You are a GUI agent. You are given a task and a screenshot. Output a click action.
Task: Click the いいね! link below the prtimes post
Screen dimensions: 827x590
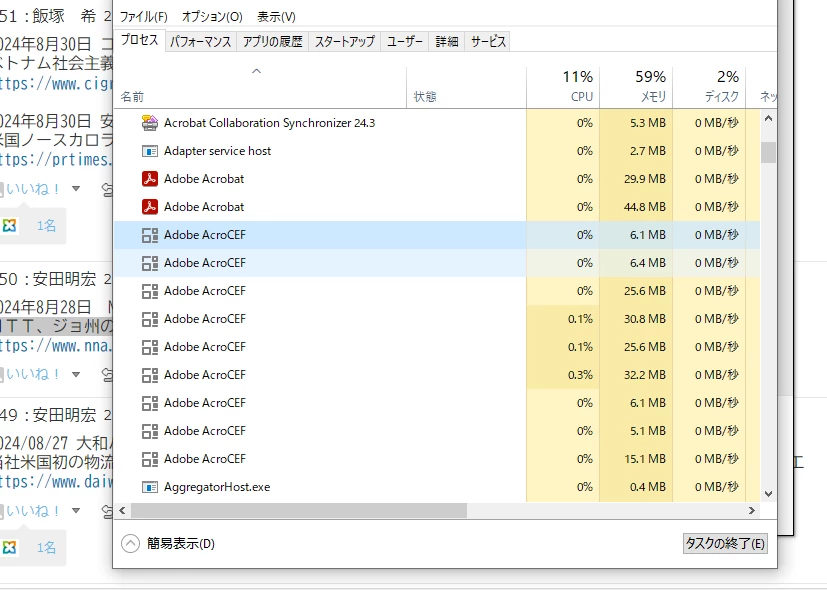33,189
